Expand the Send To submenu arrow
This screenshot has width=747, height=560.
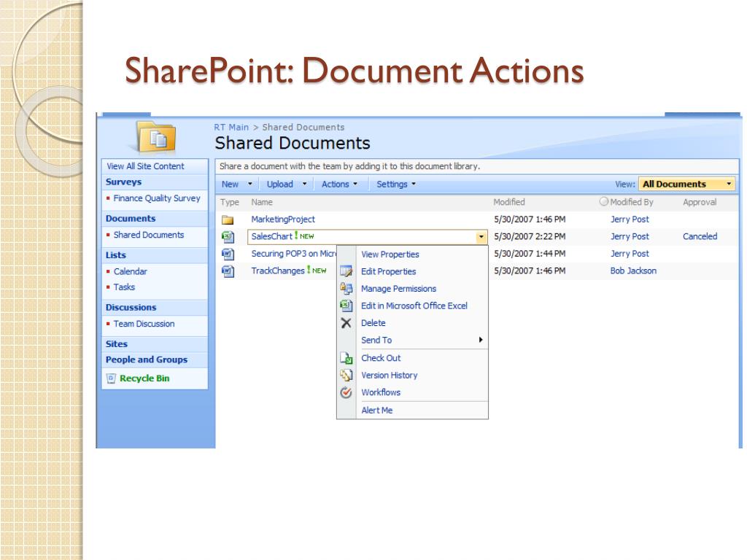coord(481,340)
